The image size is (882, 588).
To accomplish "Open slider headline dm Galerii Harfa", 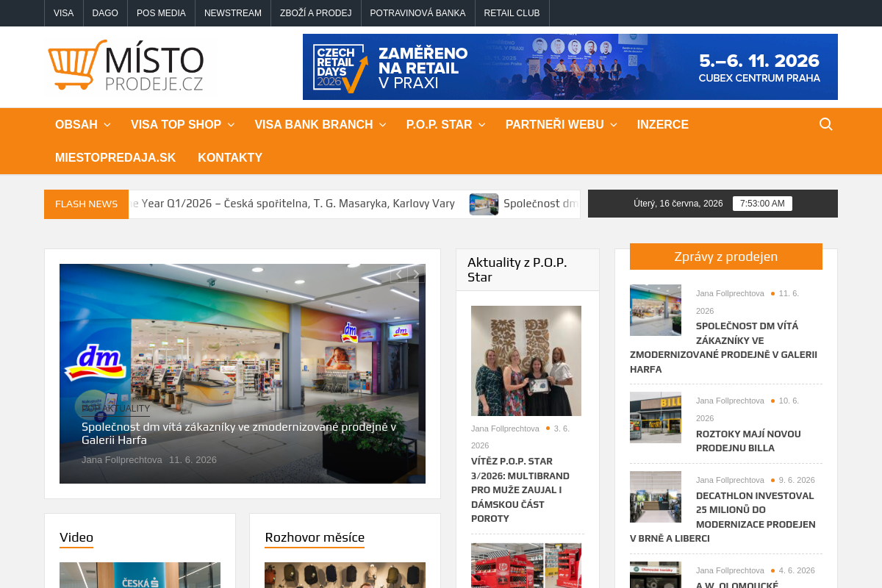I will (x=239, y=434).
